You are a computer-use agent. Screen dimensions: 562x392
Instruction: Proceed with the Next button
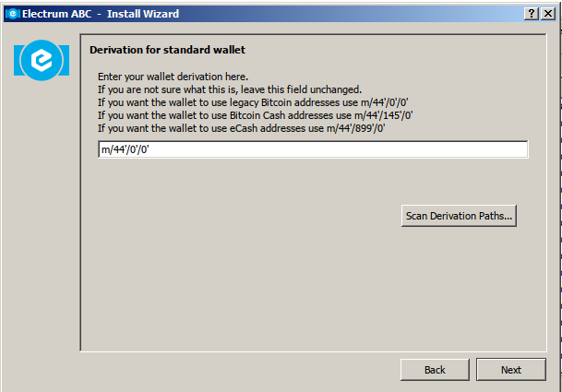point(511,370)
